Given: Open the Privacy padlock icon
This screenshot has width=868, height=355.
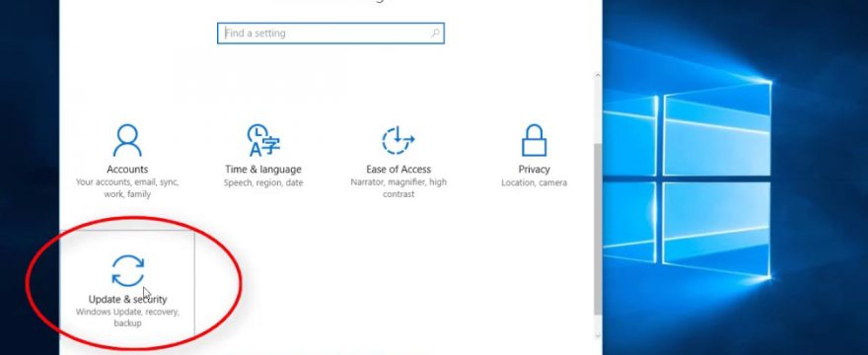Looking at the screenshot, I should [x=535, y=141].
